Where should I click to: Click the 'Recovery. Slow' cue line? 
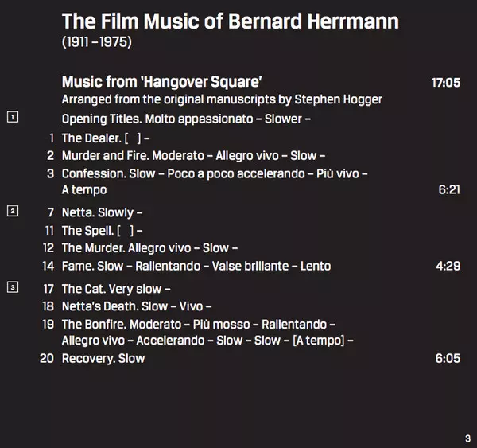103,358
